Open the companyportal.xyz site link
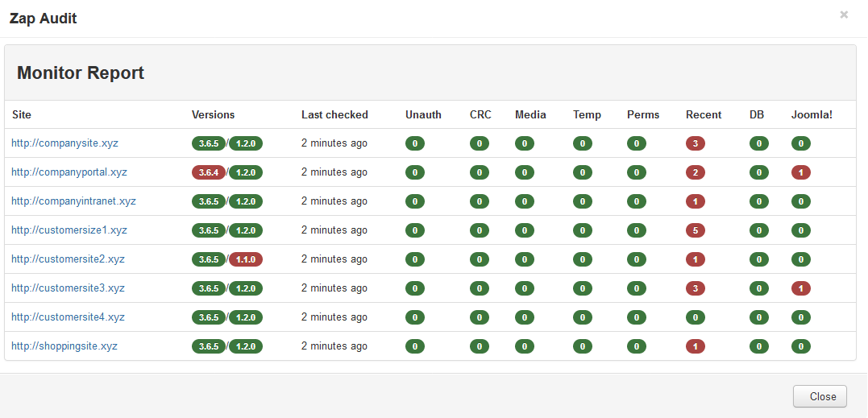This screenshot has width=868, height=418. 69,172
